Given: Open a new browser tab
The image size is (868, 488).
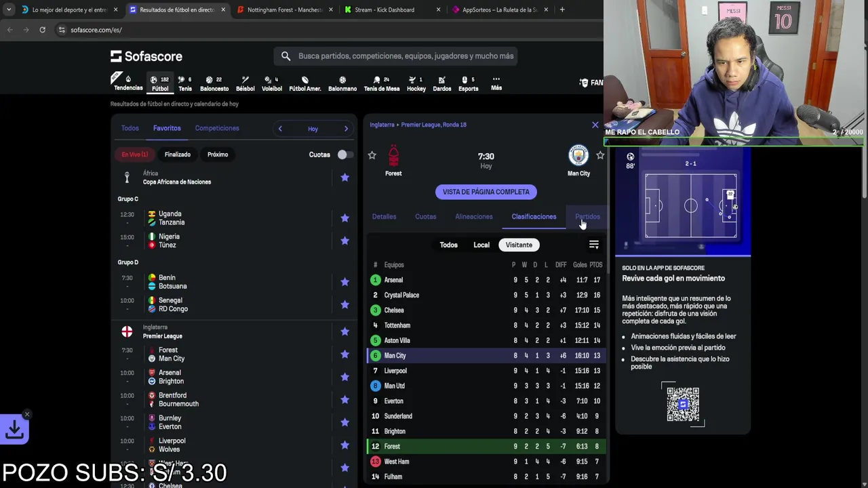Looking at the screenshot, I should coord(562,9).
